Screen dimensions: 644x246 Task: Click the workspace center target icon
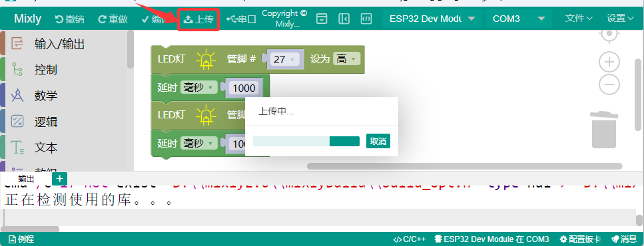tap(609, 34)
